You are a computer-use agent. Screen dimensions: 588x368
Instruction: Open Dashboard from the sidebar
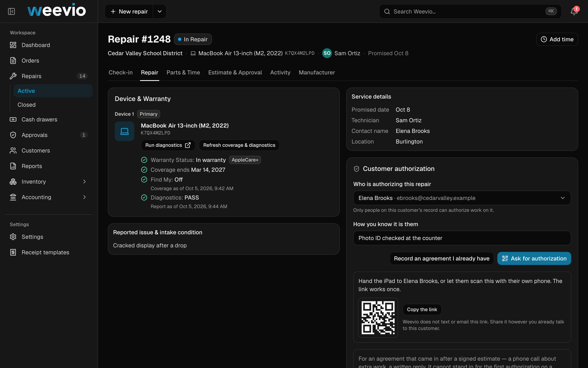[49, 45]
